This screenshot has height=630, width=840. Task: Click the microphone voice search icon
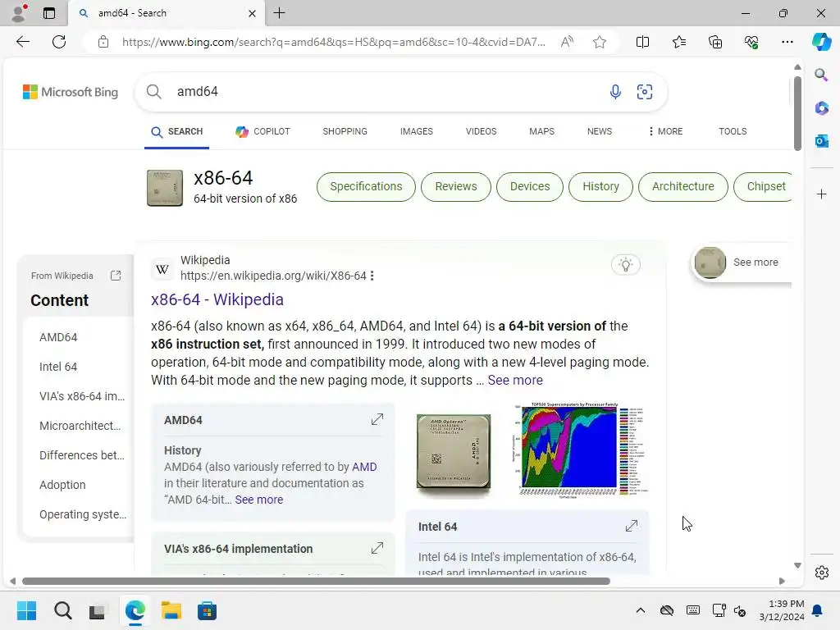615,92
